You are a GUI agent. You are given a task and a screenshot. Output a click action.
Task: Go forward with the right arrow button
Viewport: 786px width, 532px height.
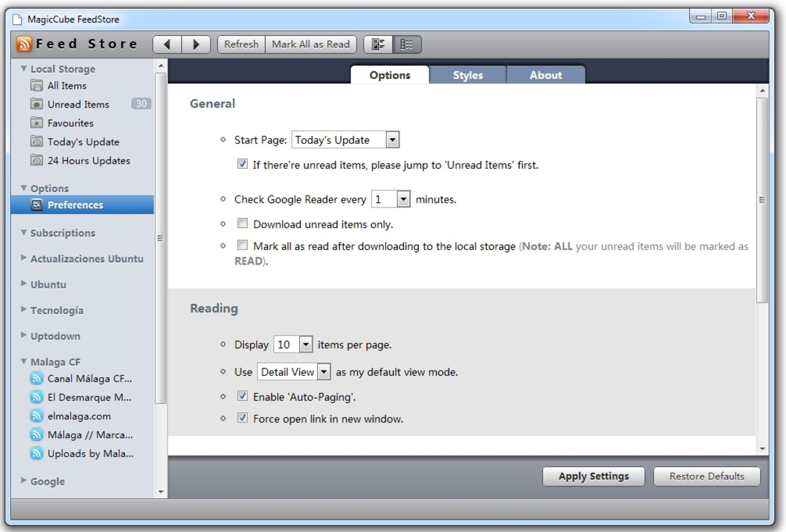tap(196, 45)
